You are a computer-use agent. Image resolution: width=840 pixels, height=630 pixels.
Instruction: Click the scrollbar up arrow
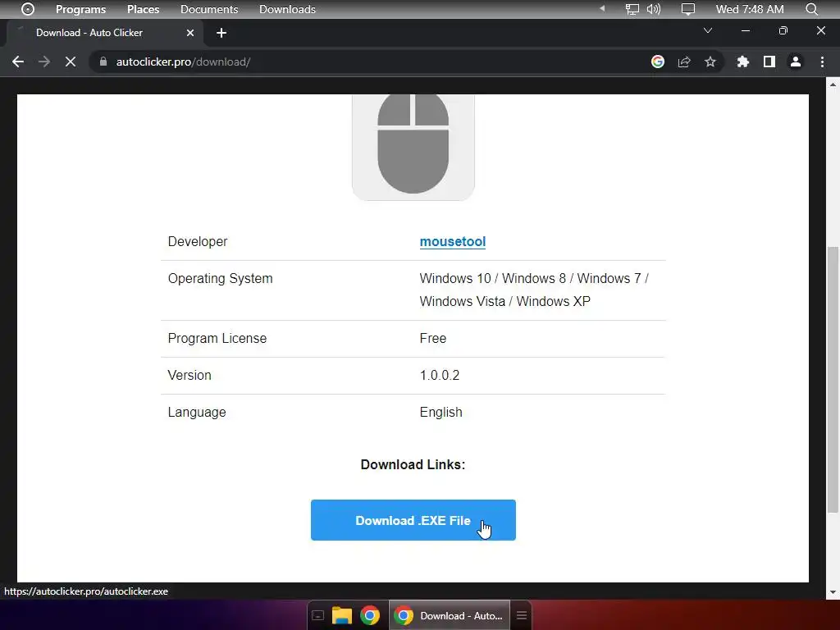[x=833, y=84]
